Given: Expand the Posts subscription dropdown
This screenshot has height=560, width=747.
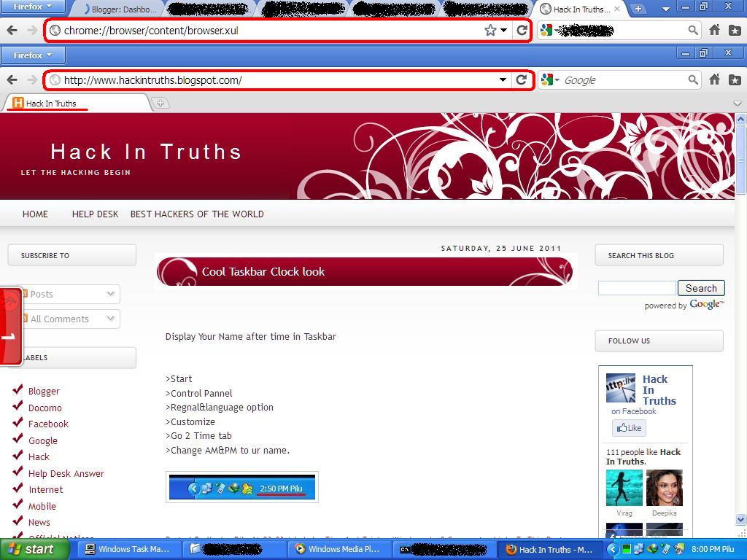Looking at the screenshot, I should pos(110,294).
